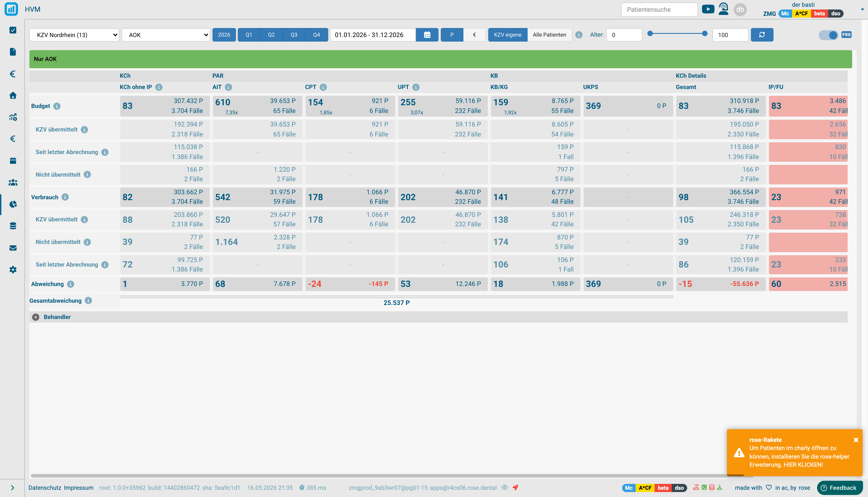Click the rocket icon in footer
868x497 pixels.
[x=515, y=488]
